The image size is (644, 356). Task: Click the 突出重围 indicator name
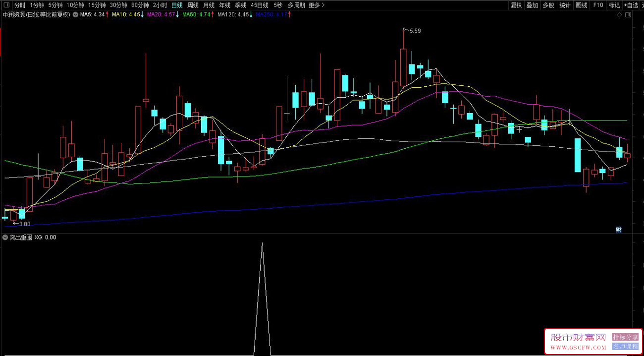(x=21, y=237)
